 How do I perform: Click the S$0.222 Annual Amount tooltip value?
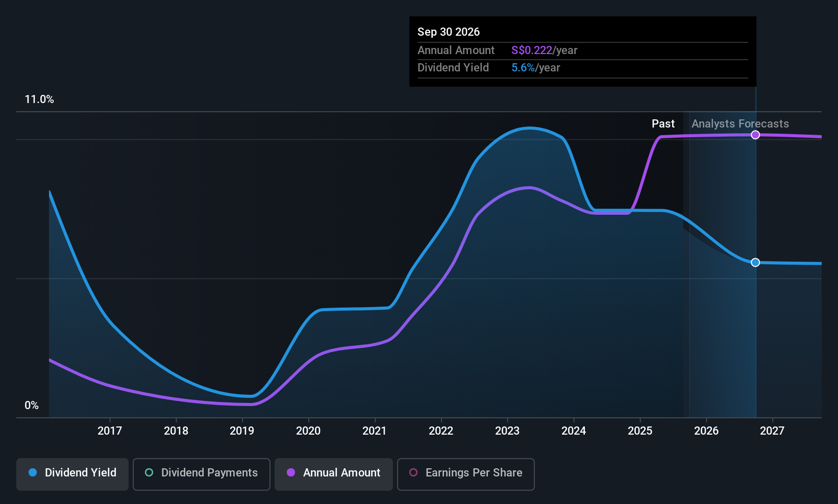pos(532,50)
